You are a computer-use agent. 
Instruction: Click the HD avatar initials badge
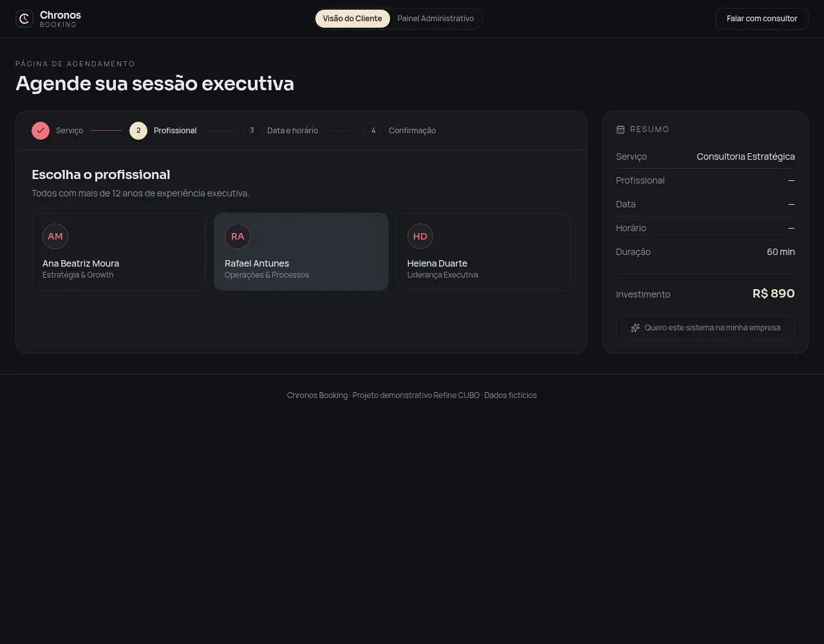click(x=420, y=236)
